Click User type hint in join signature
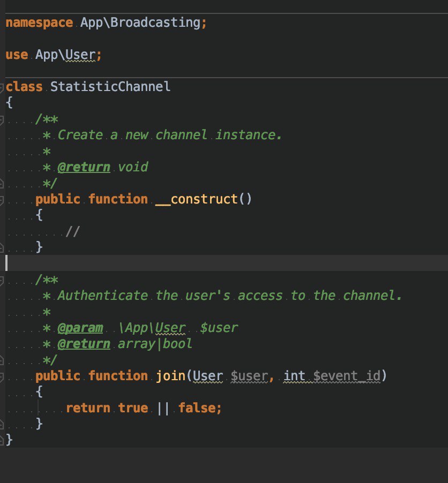This screenshot has width=448, height=483. 208,376
